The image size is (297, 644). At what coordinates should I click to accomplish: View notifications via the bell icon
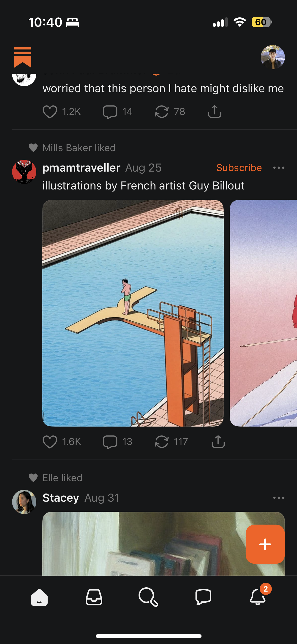point(258,597)
